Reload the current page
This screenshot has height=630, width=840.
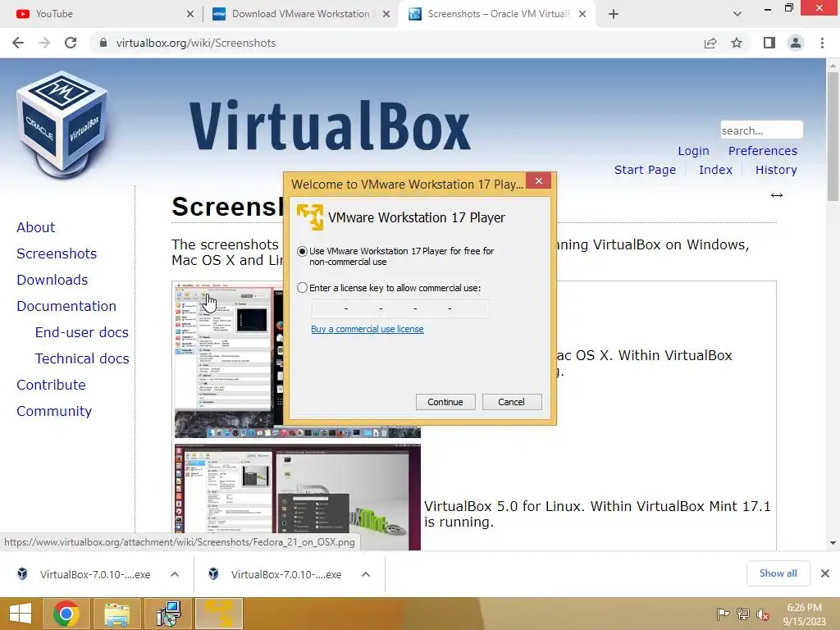(71, 43)
